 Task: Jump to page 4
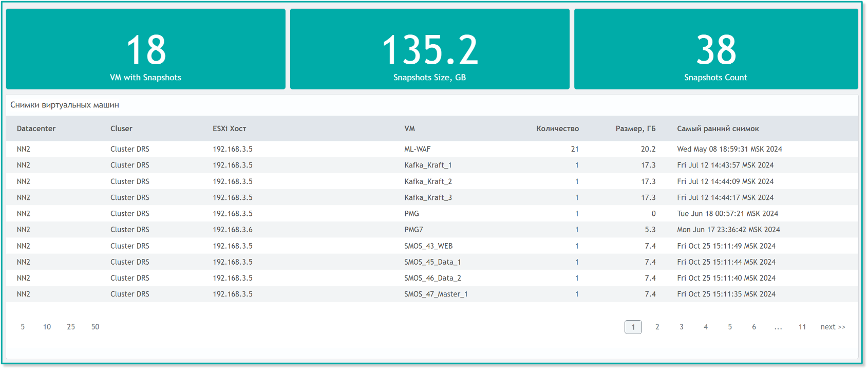(x=706, y=327)
